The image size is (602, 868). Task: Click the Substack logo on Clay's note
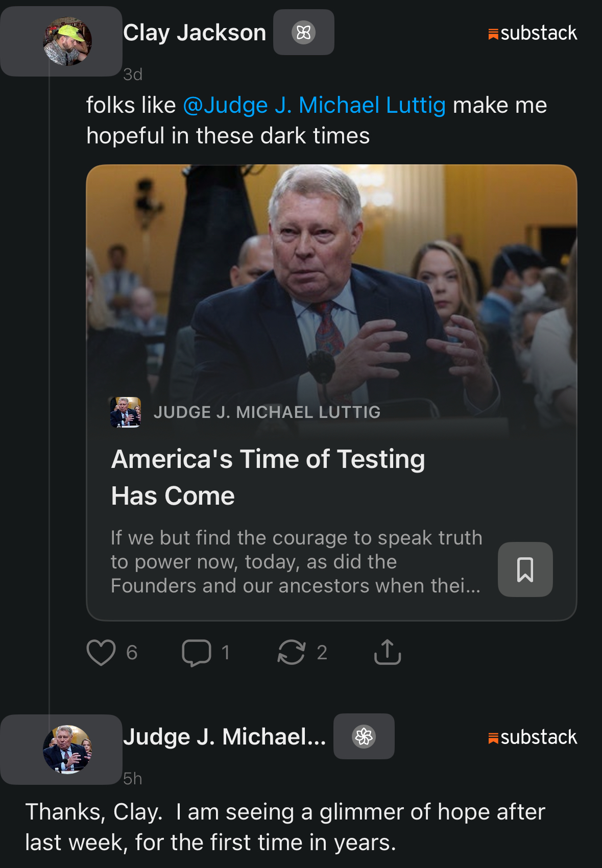[533, 33]
